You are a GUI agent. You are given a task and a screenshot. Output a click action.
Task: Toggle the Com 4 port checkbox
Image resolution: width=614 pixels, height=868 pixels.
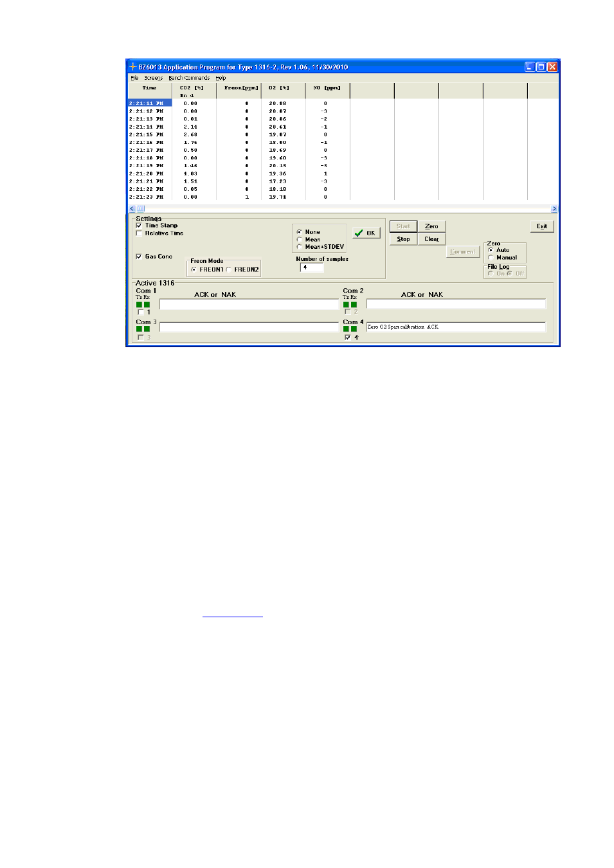(x=348, y=338)
